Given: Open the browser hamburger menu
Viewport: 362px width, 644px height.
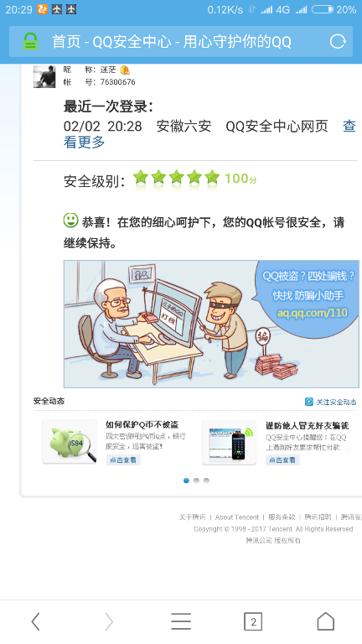Looking at the screenshot, I should pos(181,621).
